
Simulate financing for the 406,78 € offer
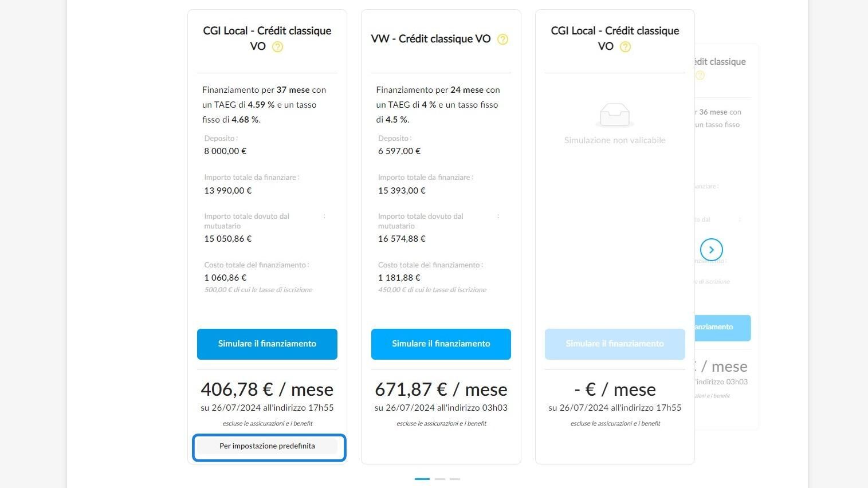[x=267, y=344]
